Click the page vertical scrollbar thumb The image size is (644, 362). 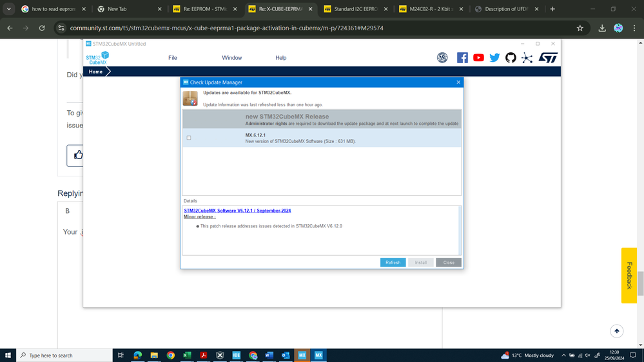[640, 283]
